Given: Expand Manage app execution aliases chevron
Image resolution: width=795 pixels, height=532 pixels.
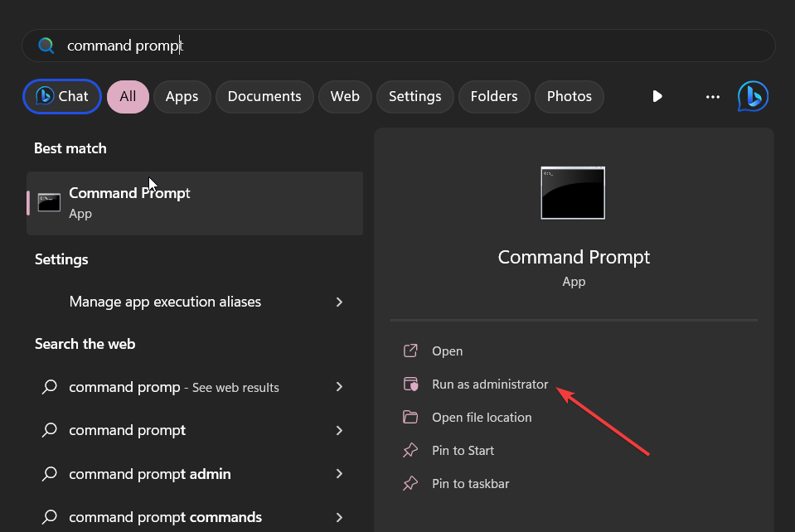Looking at the screenshot, I should (x=339, y=302).
